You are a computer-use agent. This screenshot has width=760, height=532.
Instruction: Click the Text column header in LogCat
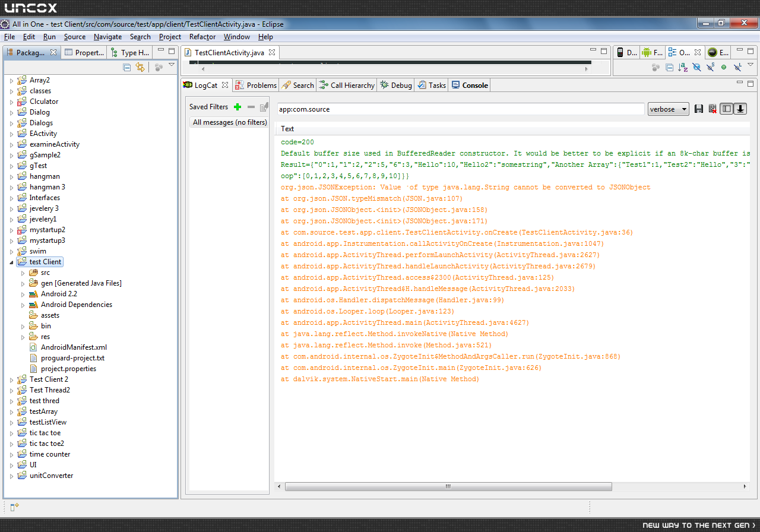287,129
